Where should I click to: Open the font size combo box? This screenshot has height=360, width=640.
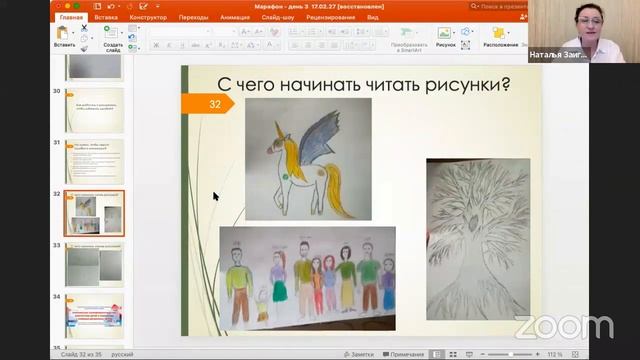(x=224, y=31)
